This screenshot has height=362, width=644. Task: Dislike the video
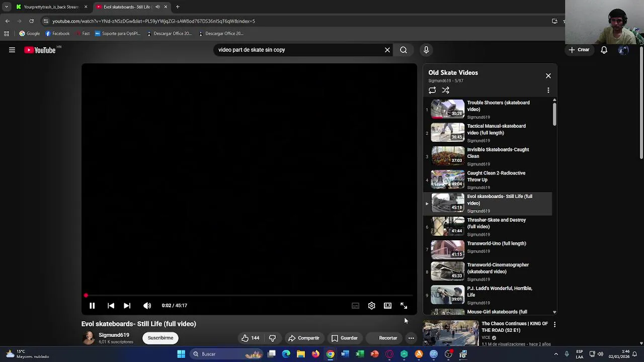[272, 338]
